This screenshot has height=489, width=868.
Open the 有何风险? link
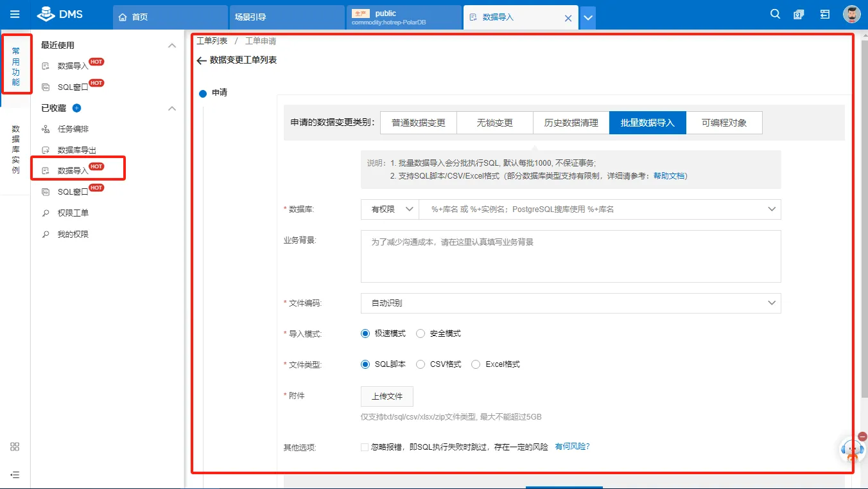[572, 447]
